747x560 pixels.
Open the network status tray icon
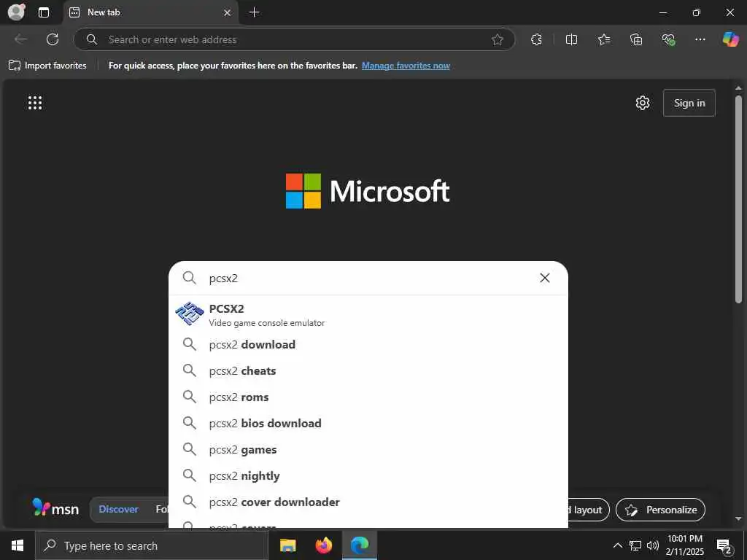tap(635, 545)
